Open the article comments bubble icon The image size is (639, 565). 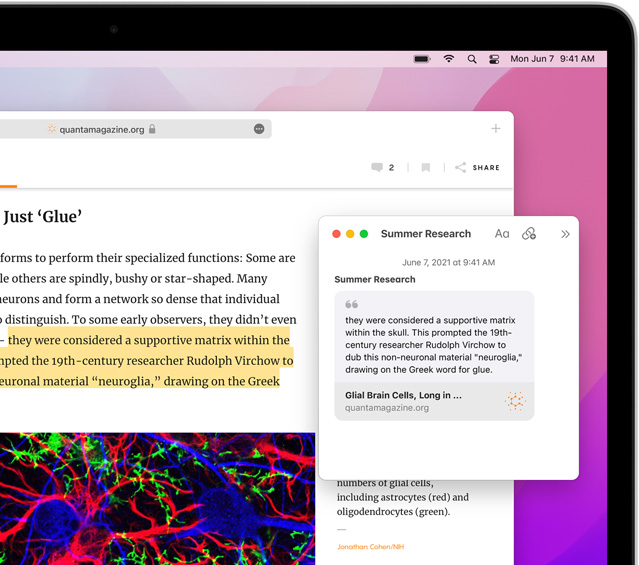click(x=377, y=168)
